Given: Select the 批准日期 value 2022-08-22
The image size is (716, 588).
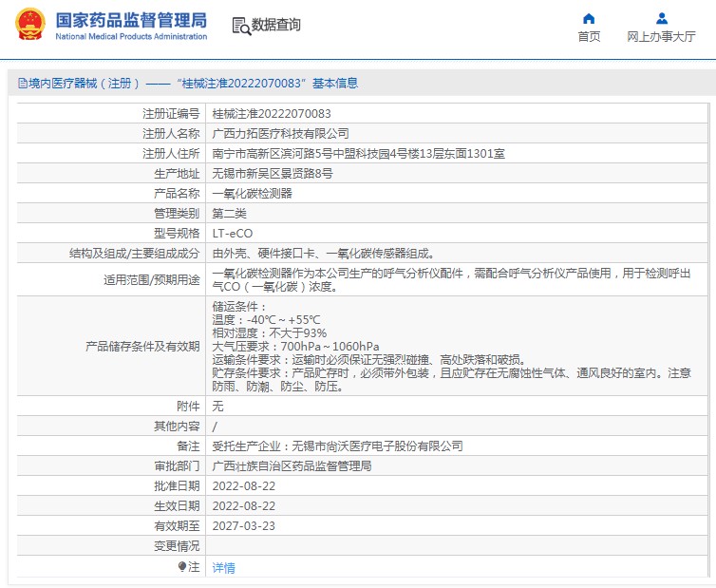Looking at the screenshot, I should pyautogui.click(x=244, y=486).
